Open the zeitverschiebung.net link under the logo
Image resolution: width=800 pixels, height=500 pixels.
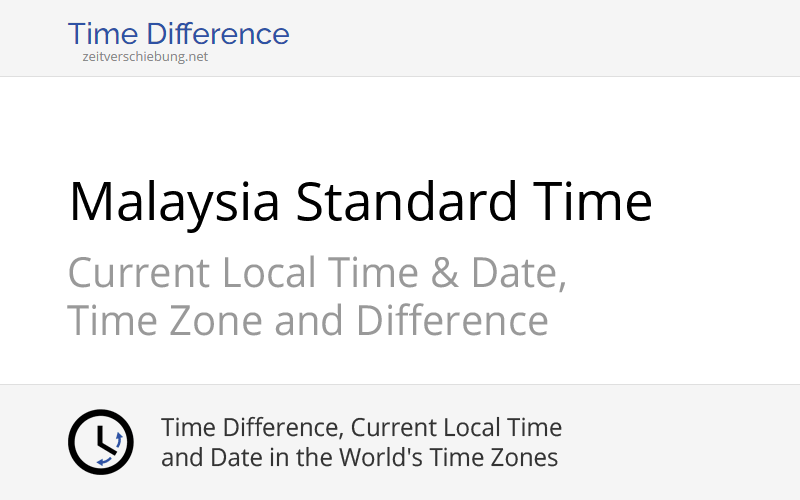pos(145,57)
